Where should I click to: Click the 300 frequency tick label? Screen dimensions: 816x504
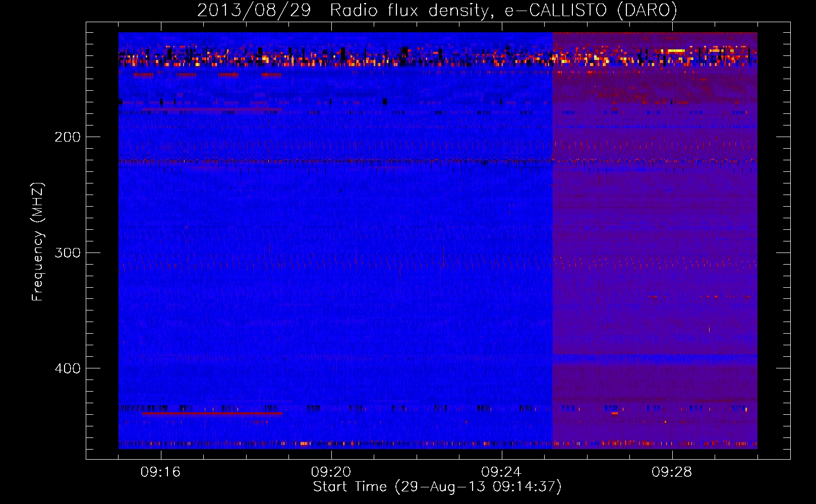pyautogui.click(x=68, y=253)
